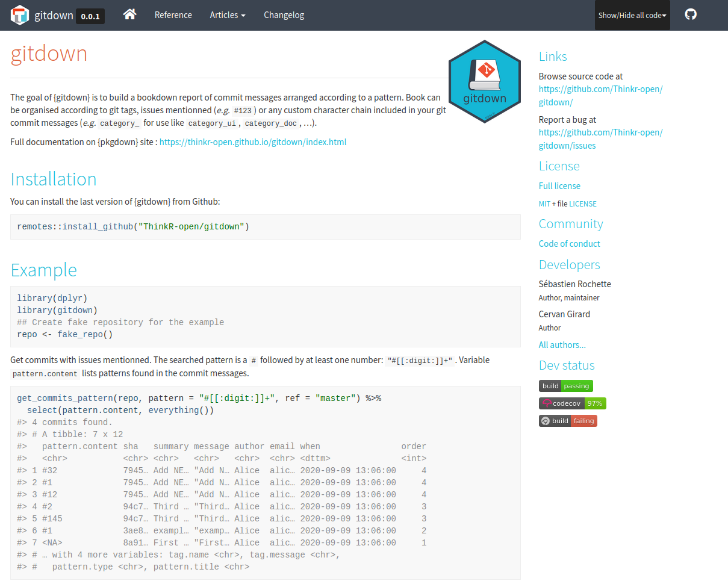Open the Report a bug issues link
Screen dimensions: 728x587
[x=600, y=139]
